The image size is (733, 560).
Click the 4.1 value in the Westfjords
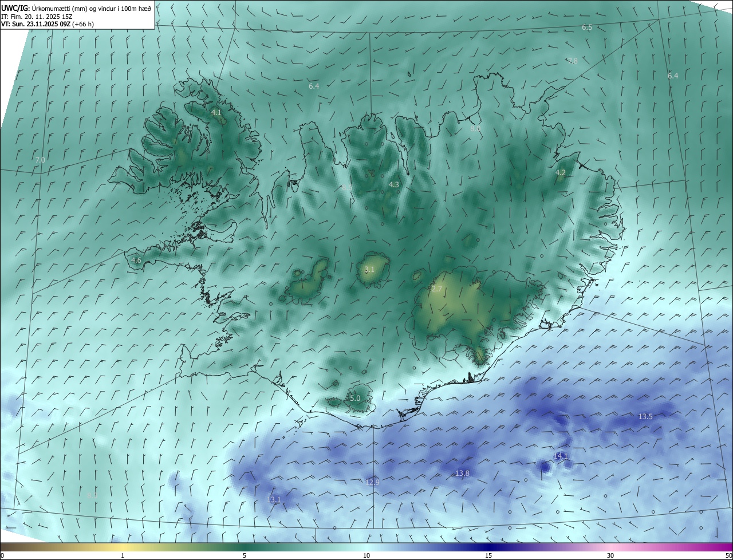click(x=216, y=113)
